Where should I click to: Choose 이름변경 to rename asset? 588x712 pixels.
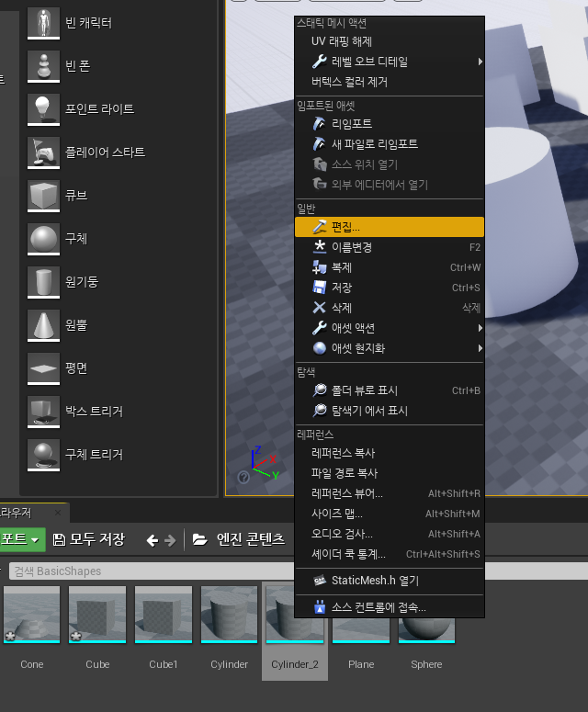[390, 247]
